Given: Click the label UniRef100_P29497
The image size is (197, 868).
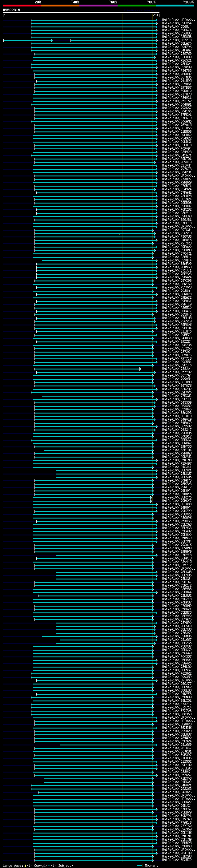Looking at the screenshot, I should (x=177, y=463).
